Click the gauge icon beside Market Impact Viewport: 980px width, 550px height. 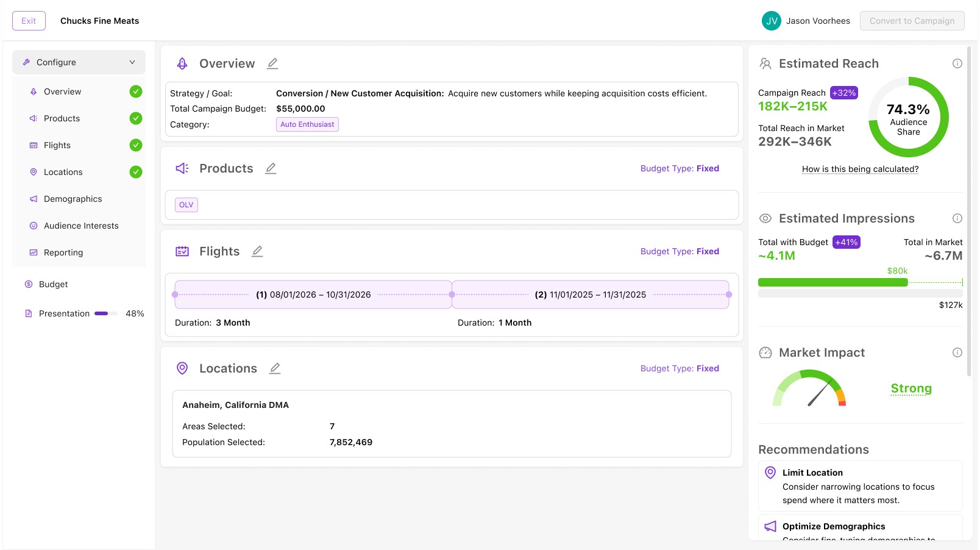[765, 352]
